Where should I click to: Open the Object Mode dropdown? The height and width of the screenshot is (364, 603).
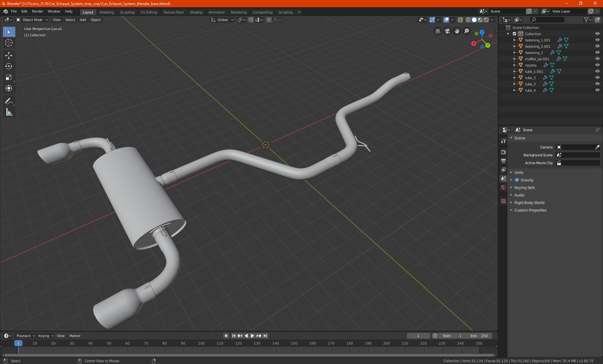click(32, 20)
